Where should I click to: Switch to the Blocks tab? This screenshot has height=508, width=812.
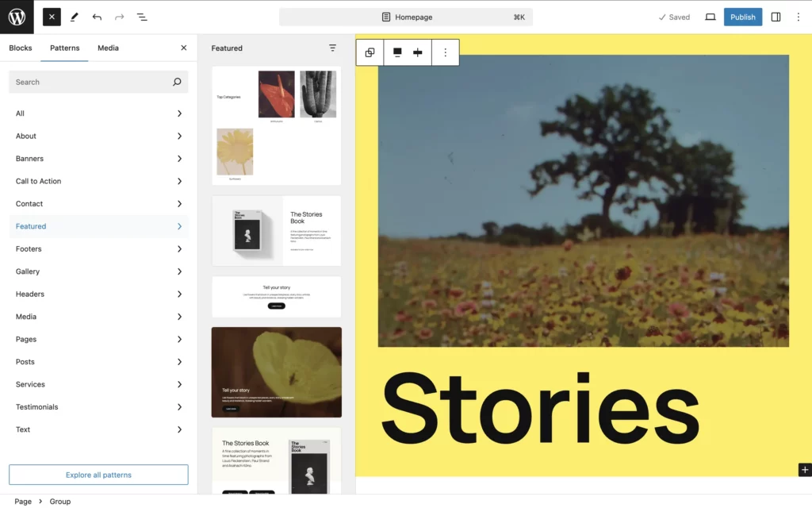pos(20,48)
